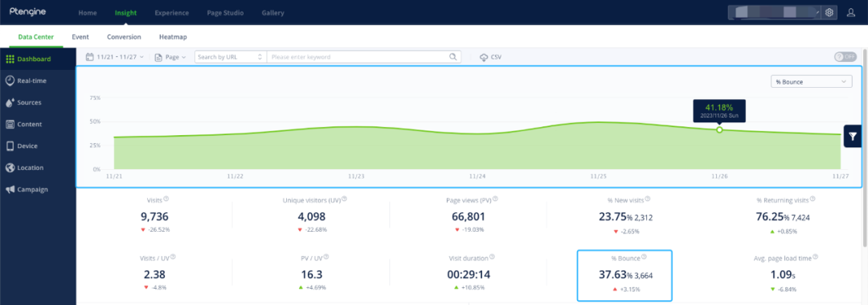The width and height of the screenshot is (868, 305).
Task: Click the Sources droplet icon
Action: click(x=10, y=102)
